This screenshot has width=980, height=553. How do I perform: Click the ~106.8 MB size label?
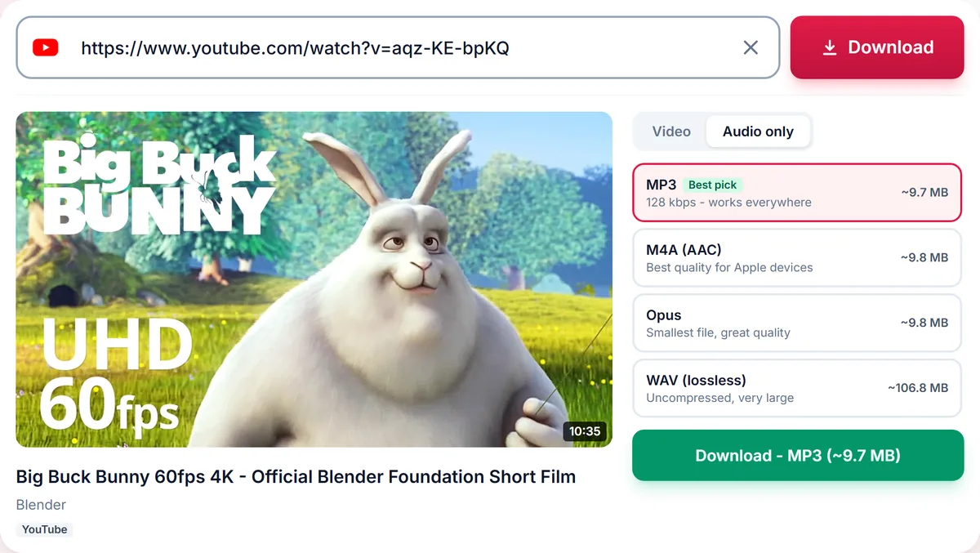(x=918, y=388)
